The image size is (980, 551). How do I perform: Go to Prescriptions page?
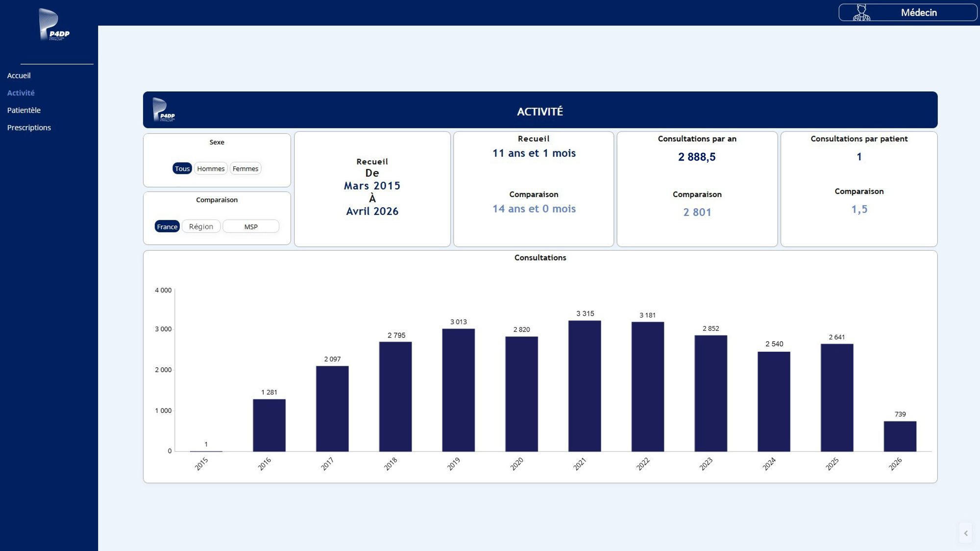29,127
